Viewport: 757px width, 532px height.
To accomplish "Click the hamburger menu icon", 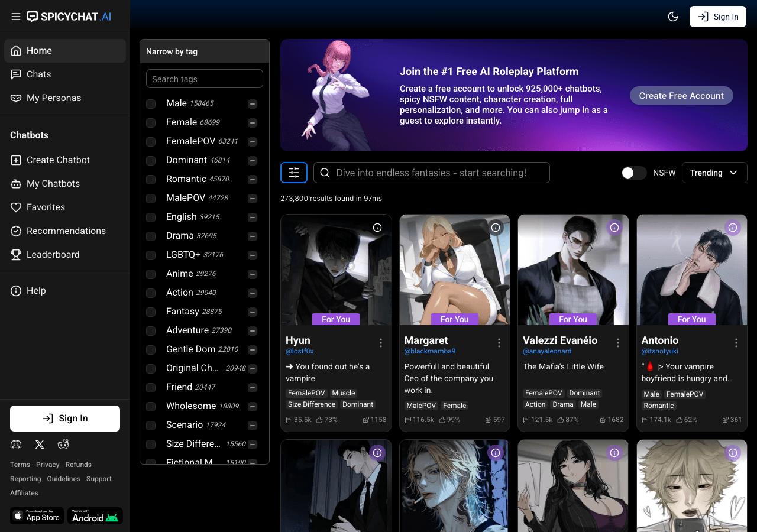I will 16,17.
